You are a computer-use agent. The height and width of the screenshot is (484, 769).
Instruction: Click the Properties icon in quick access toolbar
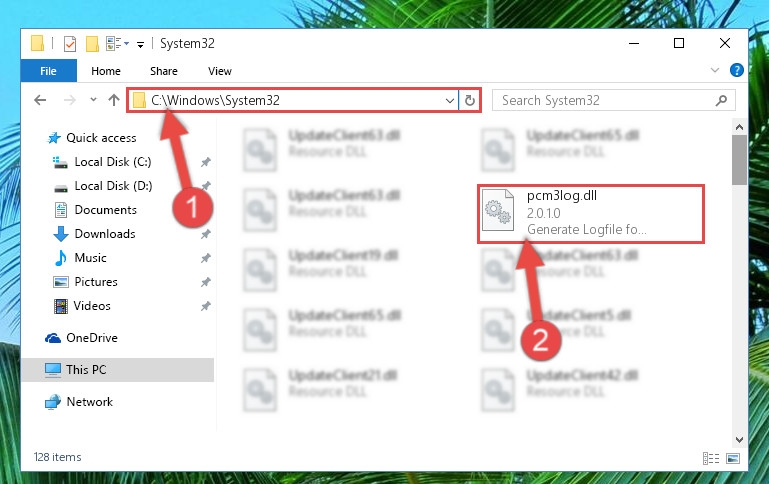[x=70, y=44]
